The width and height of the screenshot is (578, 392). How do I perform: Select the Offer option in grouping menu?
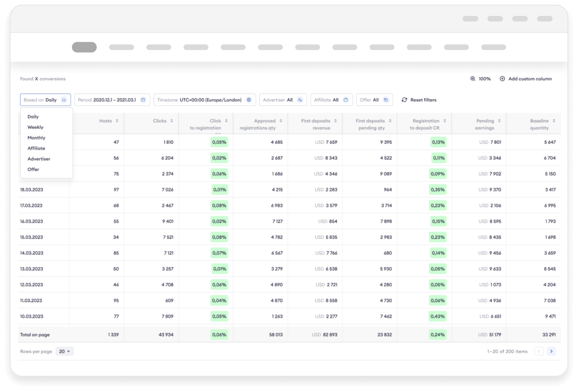point(33,169)
